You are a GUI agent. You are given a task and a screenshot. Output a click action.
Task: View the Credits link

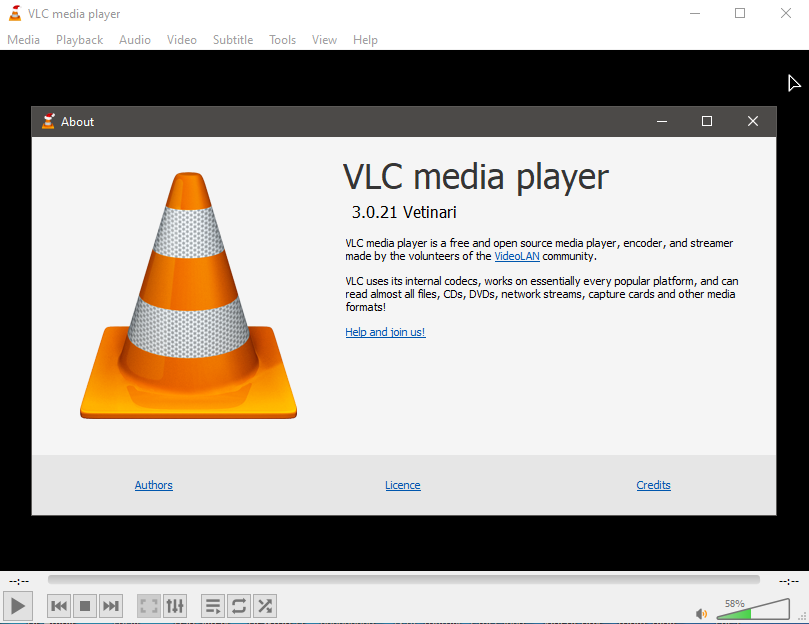click(653, 485)
